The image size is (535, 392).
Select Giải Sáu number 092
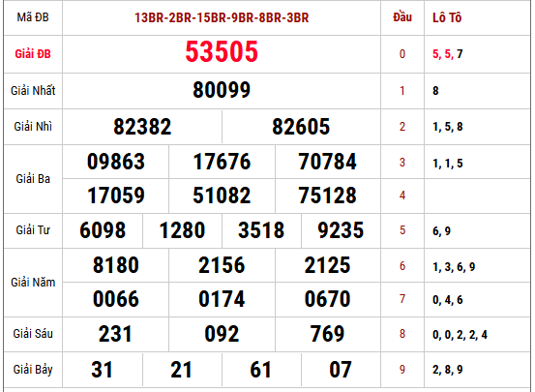pyautogui.click(x=222, y=334)
